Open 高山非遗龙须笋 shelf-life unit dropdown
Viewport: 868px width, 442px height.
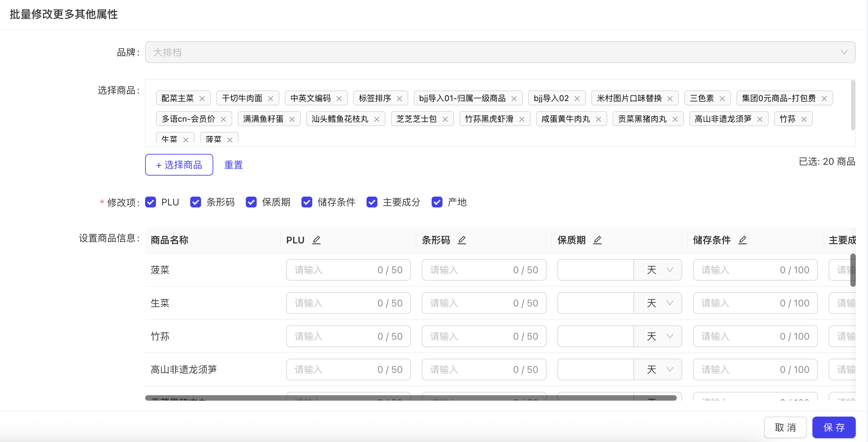(658, 369)
